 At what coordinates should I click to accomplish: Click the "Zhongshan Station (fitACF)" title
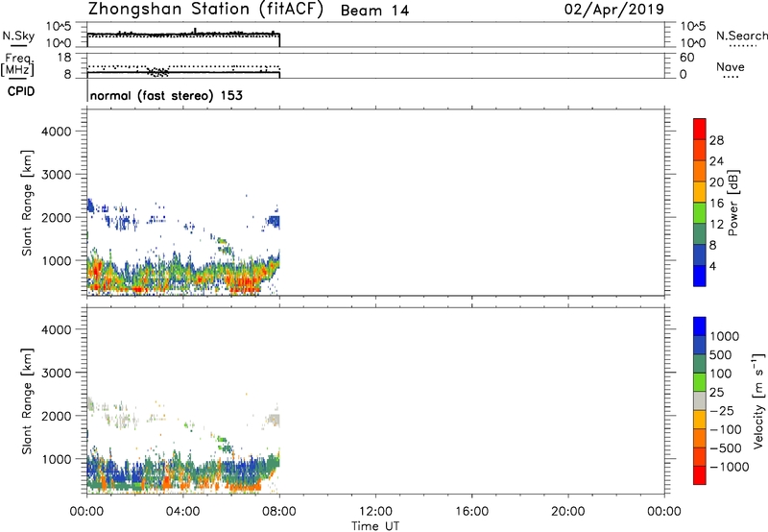pos(205,10)
